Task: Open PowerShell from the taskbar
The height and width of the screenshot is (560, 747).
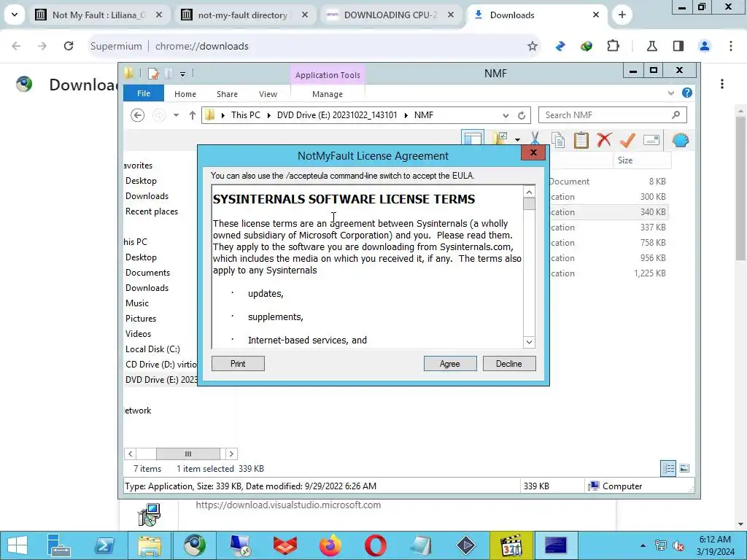Action: (x=104, y=545)
